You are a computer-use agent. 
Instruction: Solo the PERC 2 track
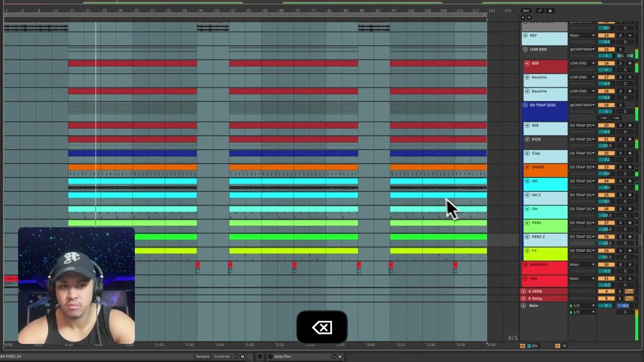coord(620,237)
